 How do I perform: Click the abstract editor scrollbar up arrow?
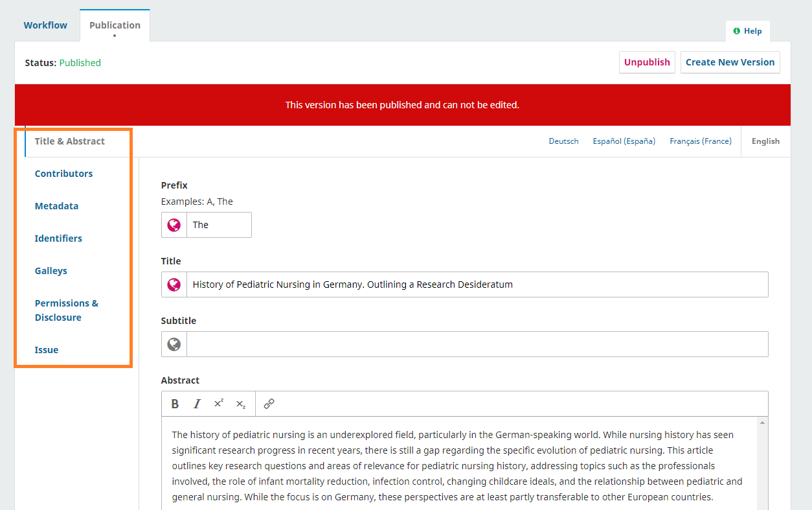click(762, 423)
